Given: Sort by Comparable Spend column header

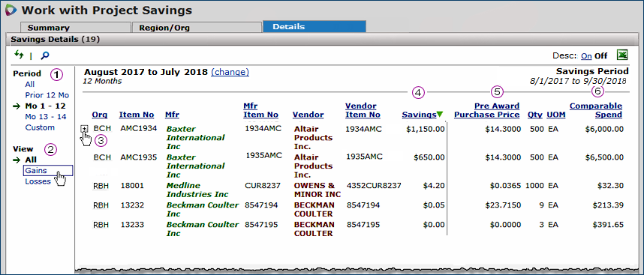Looking at the screenshot, I should click(595, 110).
